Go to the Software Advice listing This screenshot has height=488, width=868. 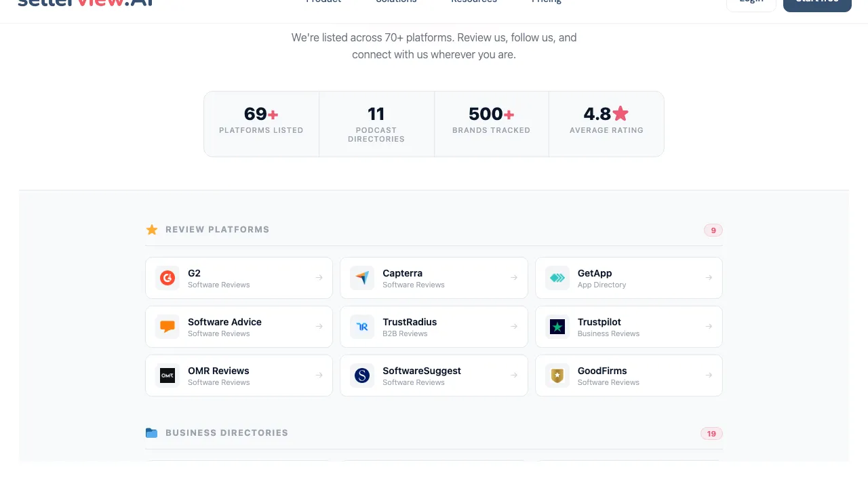tap(239, 327)
